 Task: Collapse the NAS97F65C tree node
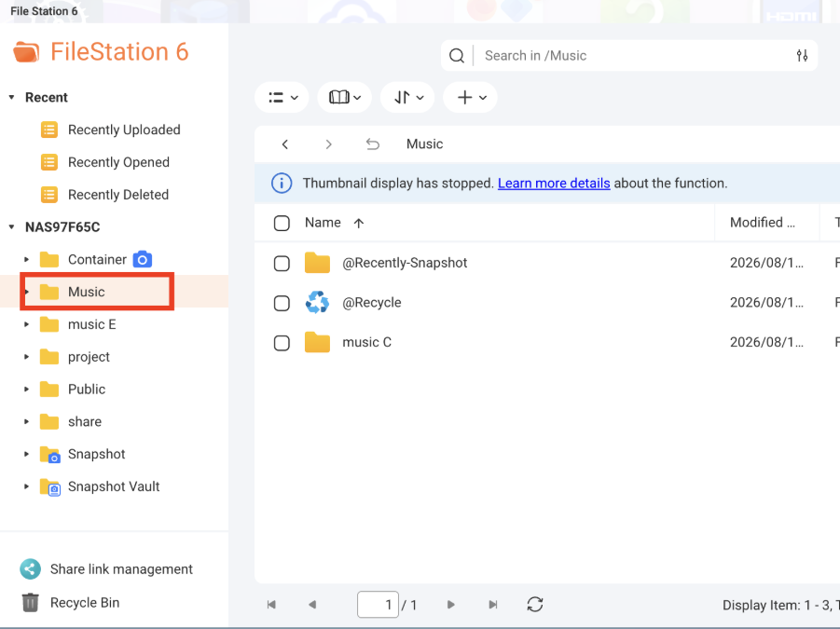point(11,227)
